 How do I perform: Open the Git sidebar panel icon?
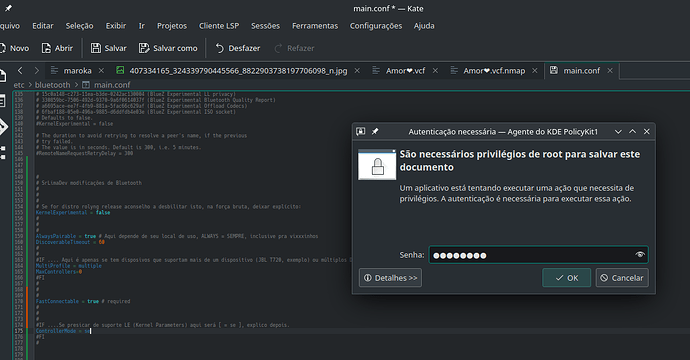click(x=3, y=127)
